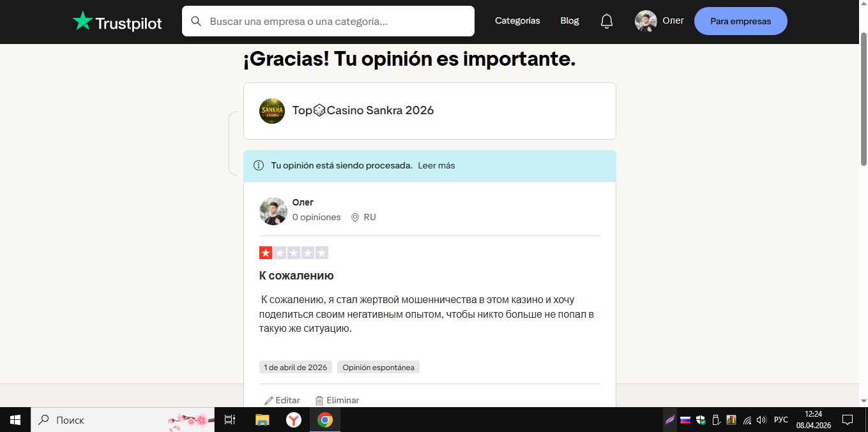Open Top Casino Sankra 2026 company link
Screen dimensions: 868x432
click(x=363, y=110)
